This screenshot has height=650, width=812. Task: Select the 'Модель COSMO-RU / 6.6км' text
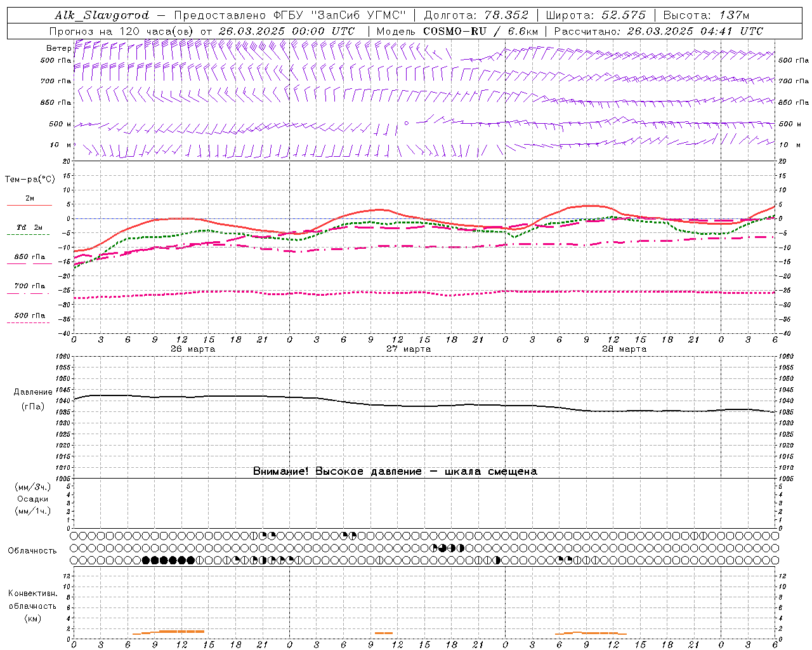coord(457,31)
